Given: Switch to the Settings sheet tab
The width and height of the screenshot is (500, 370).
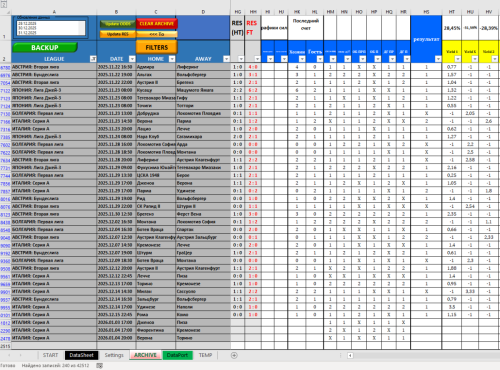Looking at the screenshot, I should click(114, 355).
